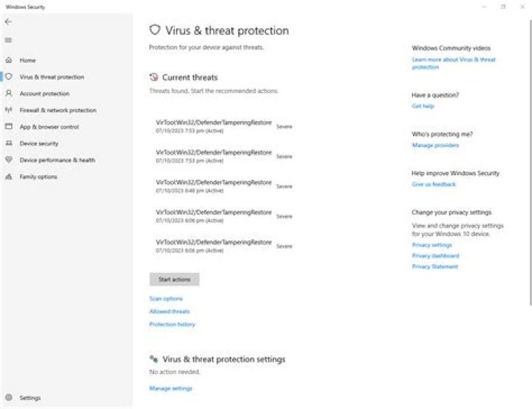Click the back arrow icon
The height and width of the screenshot is (409, 532).
[8, 21]
